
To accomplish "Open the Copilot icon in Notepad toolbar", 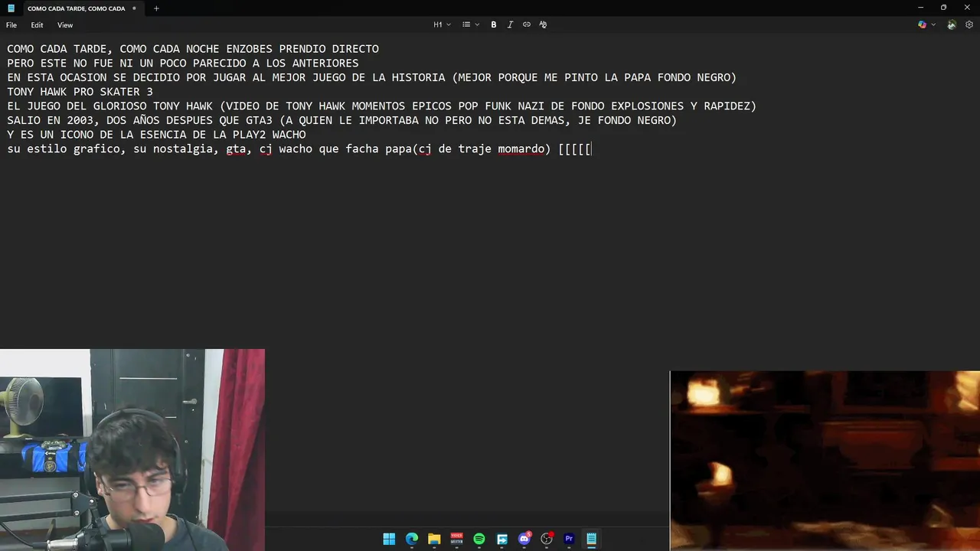I will pos(923,24).
